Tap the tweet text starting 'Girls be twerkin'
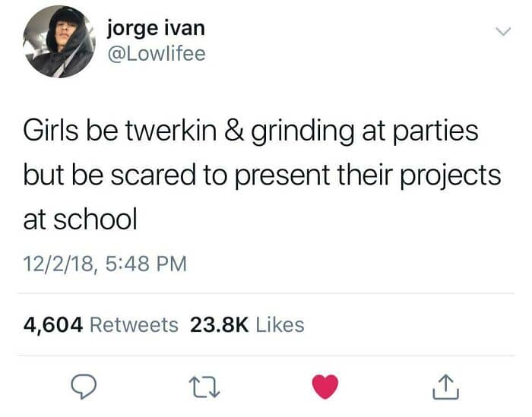Viewport: 532px width, 417px height. (262, 175)
